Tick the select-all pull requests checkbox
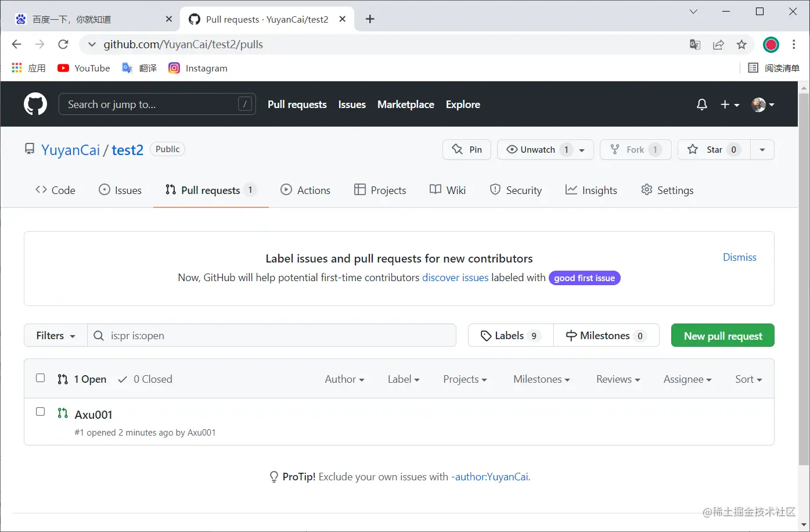This screenshot has width=810, height=532. [41, 378]
